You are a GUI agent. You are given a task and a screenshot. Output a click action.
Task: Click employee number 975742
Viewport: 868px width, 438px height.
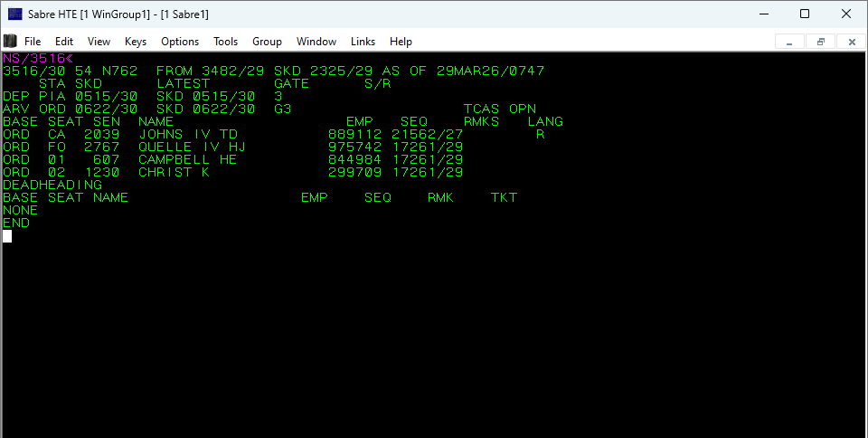[354, 148]
